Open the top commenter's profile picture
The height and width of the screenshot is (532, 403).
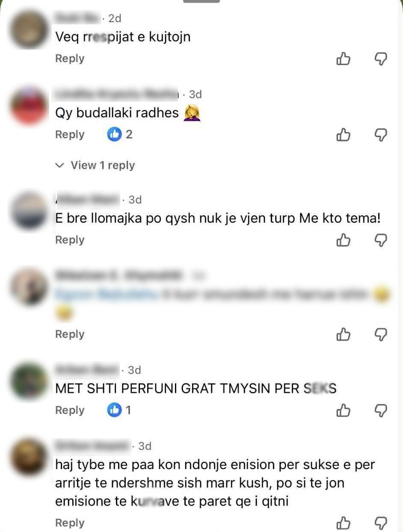coord(30,30)
